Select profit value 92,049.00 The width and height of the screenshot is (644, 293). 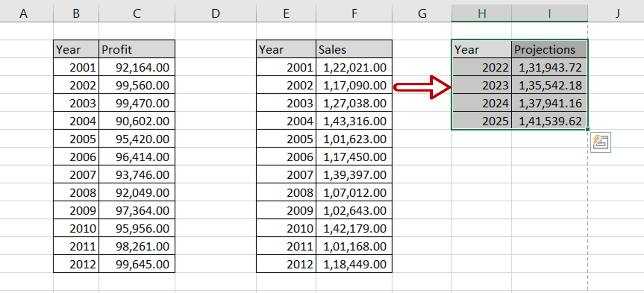pyautogui.click(x=137, y=192)
